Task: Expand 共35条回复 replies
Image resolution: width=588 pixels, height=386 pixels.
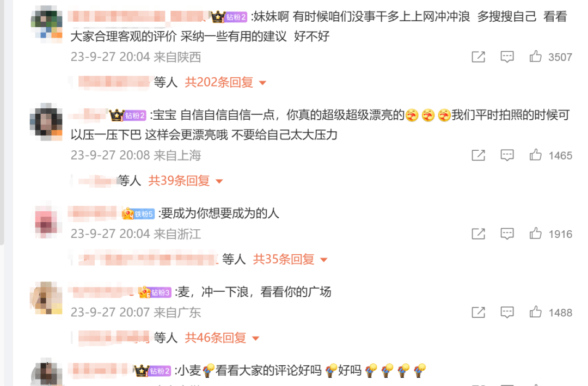Action: [290, 259]
